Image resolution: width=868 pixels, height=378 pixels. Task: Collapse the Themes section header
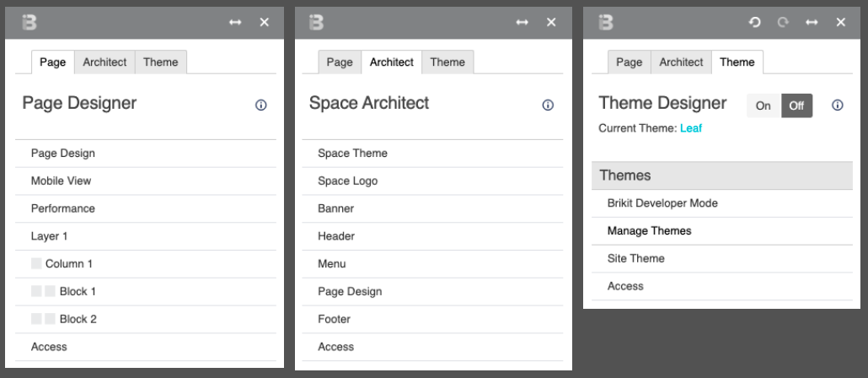(722, 175)
